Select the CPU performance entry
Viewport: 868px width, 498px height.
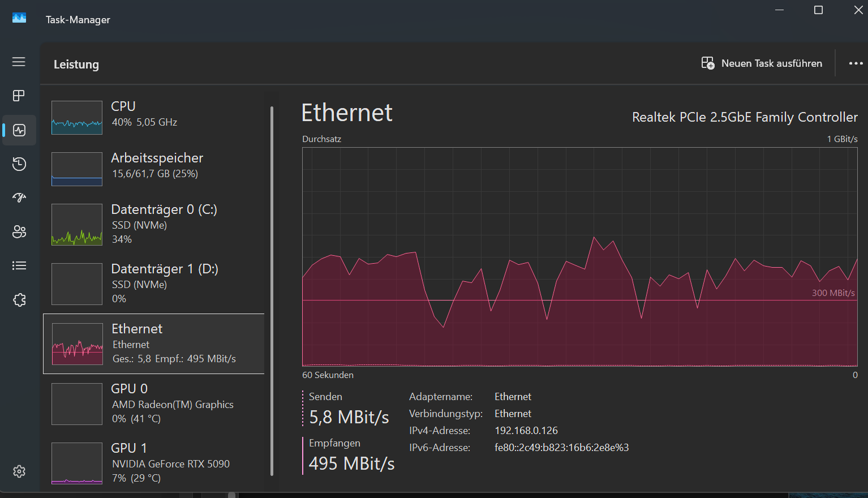click(154, 118)
